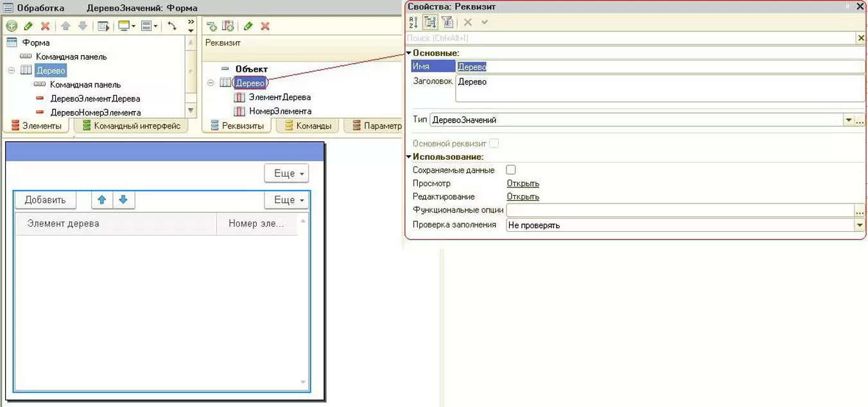Select the first Командная панель element under Форма
The width and height of the screenshot is (868, 407).
71,56
